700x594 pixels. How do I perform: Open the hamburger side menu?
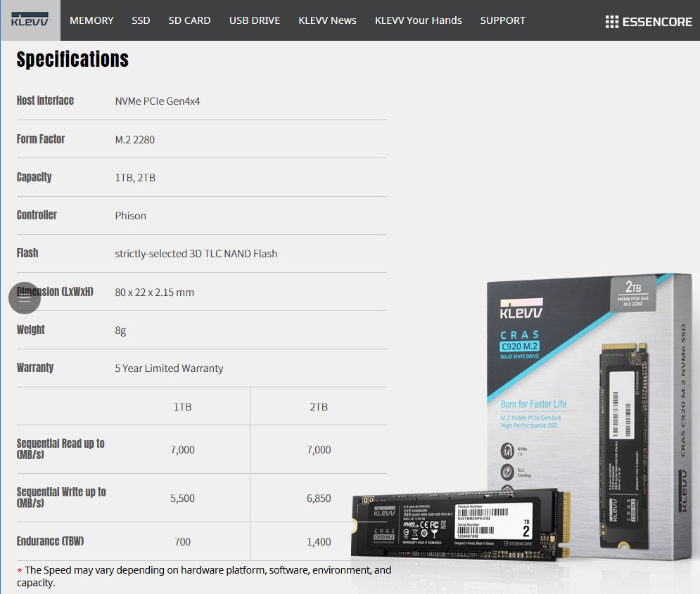coord(24,297)
